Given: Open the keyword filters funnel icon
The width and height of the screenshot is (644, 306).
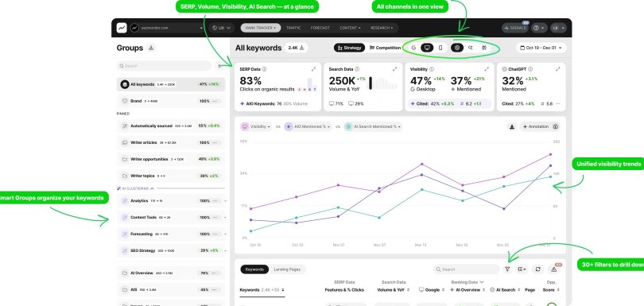Looking at the screenshot, I should coord(507,269).
